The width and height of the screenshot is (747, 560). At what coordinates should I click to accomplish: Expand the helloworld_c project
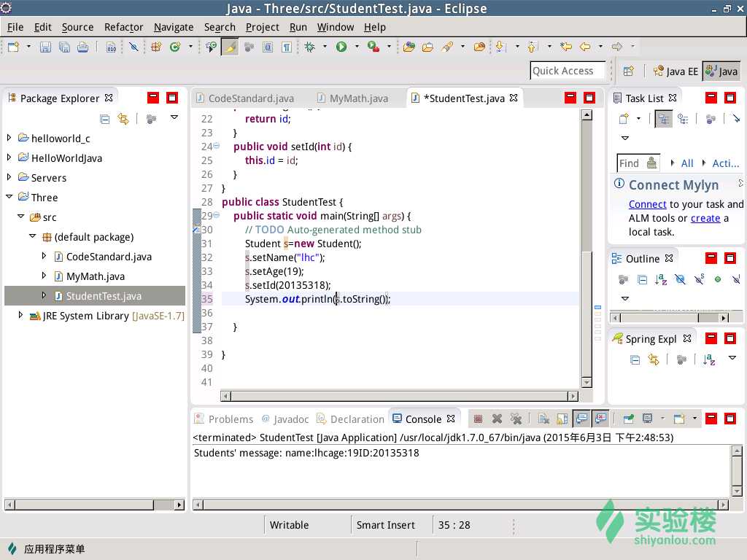point(9,138)
